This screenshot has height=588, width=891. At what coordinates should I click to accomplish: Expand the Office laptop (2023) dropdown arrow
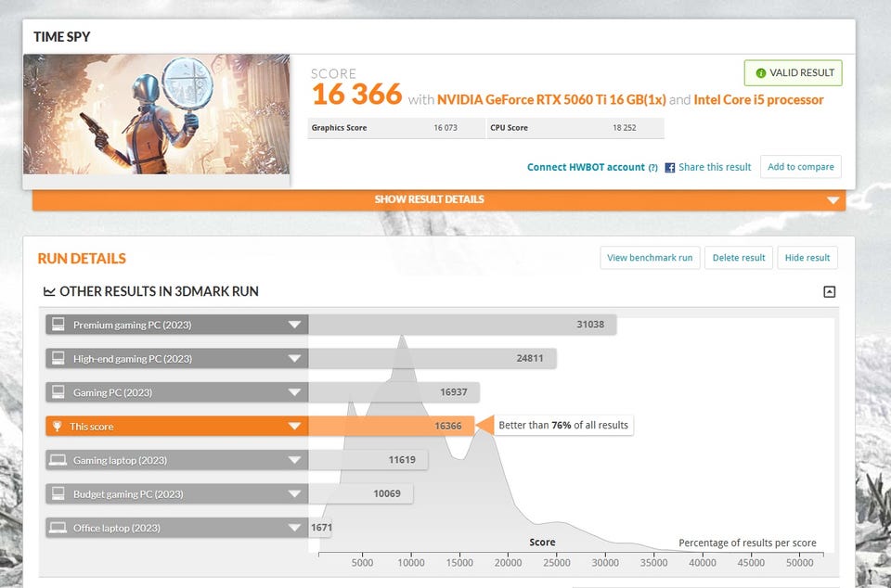pyautogui.click(x=294, y=528)
